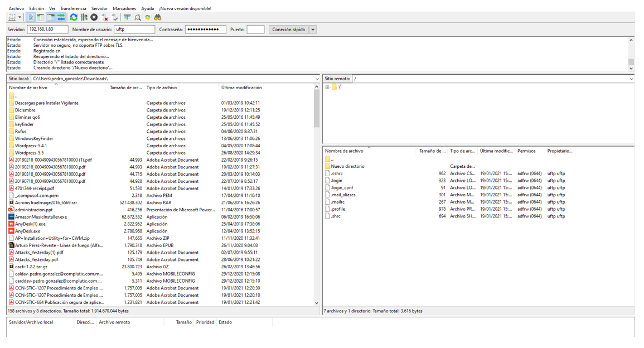Click the AcronisTrueImage2016_6569.rar archive icon

[11, 202]
